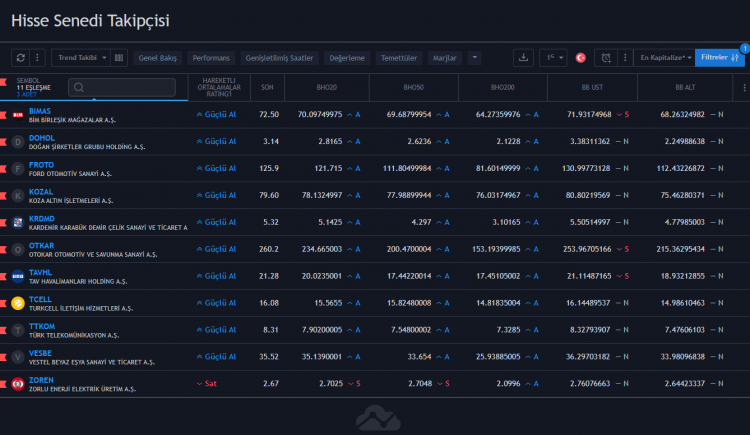Refresh the screener results

coord(21,58)
